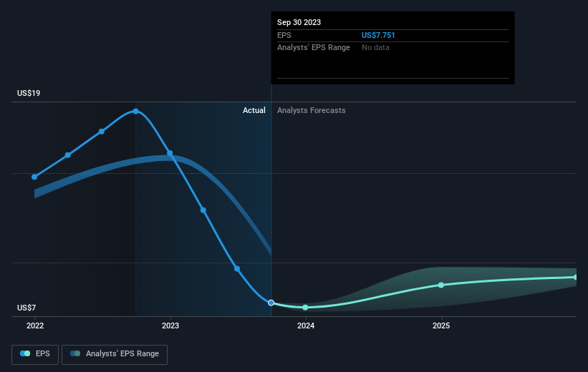The width and height of the screenshot is (588, 372).
Task: Click the 'Sep 30 2023' tooltip date
Action: (x=299, y=22)
